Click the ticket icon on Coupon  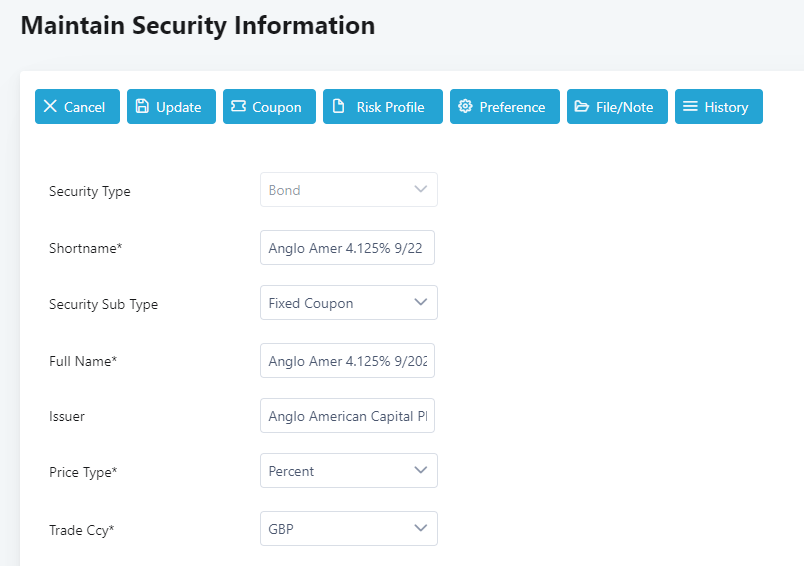[238, 106]
